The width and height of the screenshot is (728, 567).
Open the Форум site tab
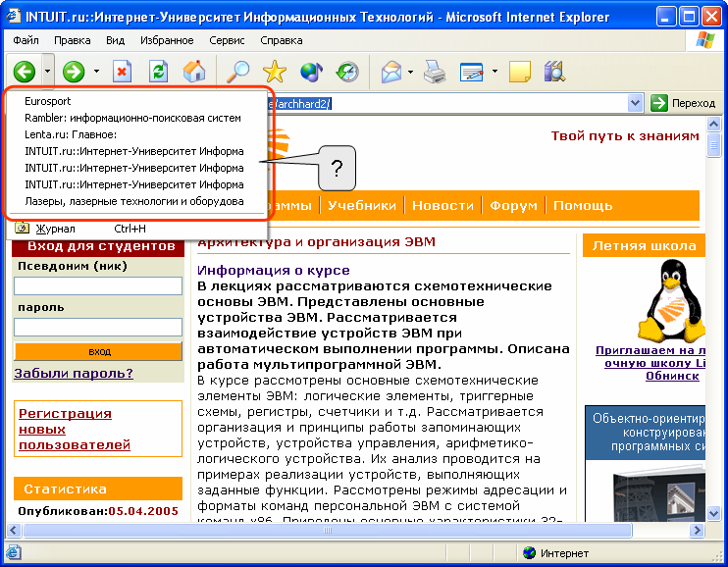coord(513,205)
